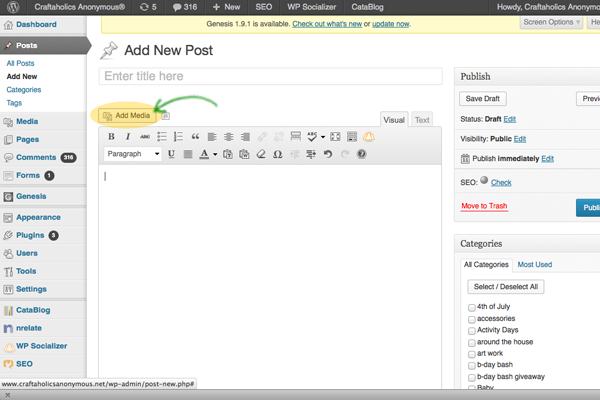Click the Bold formatting icon
600x400 pixels.
(x=111, y=137)
